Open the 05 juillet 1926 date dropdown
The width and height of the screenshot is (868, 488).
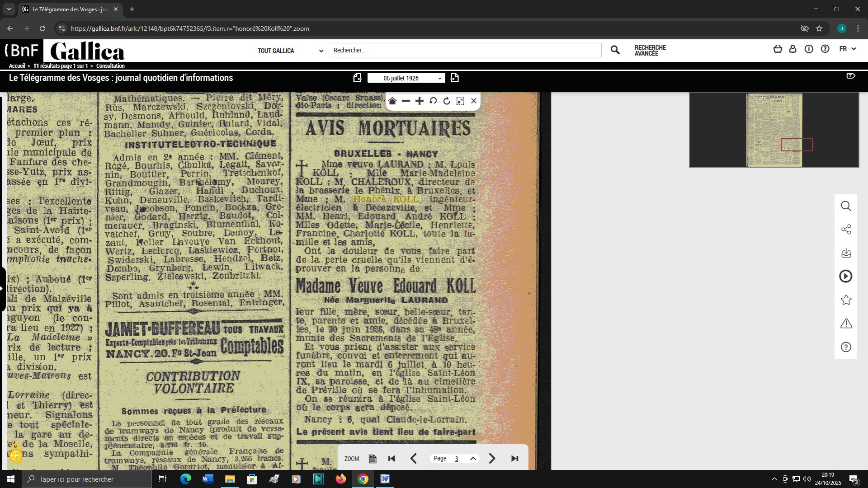click(x=406, y=78)
